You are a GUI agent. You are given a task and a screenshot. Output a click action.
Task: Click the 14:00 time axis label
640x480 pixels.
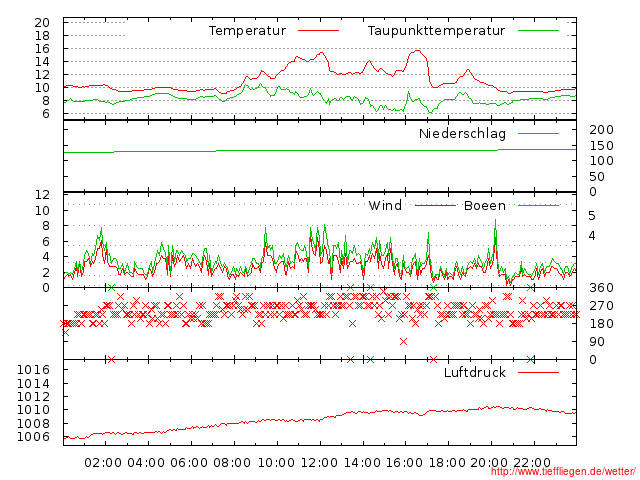pyautogui.click(x=362, y=463)
